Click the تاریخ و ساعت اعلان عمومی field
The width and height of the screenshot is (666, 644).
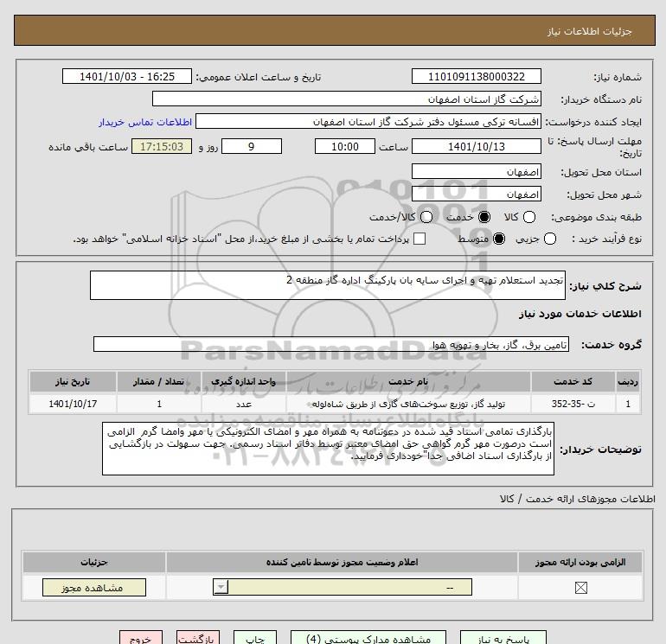click(127, 76)
